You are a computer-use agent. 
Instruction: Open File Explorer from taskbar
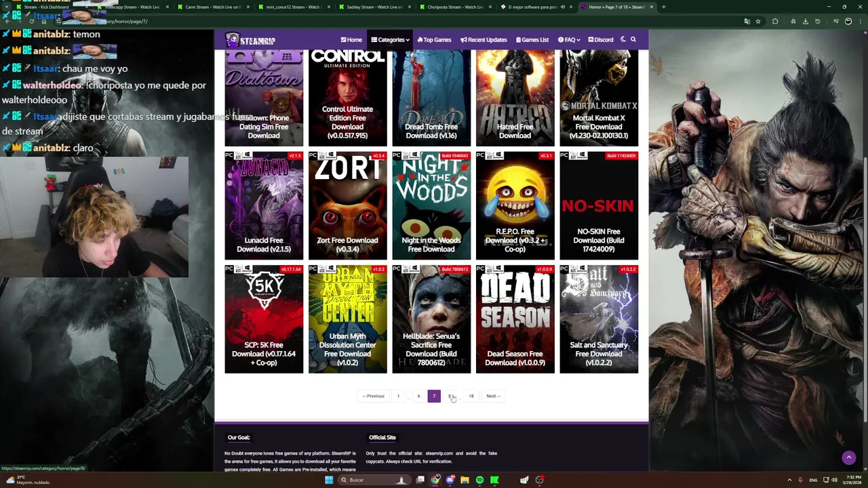point(465,480)
